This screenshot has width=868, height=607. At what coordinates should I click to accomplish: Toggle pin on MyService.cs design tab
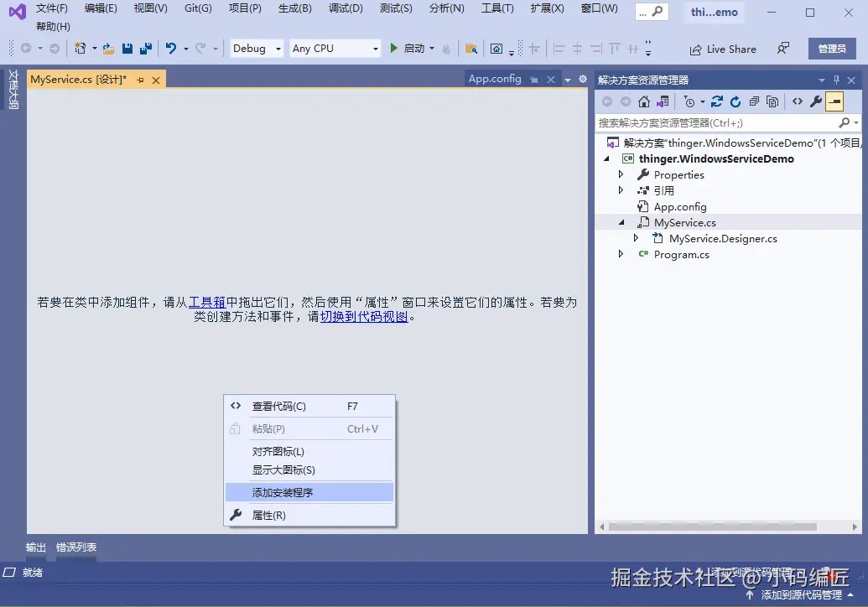click(x=140, y=80)
